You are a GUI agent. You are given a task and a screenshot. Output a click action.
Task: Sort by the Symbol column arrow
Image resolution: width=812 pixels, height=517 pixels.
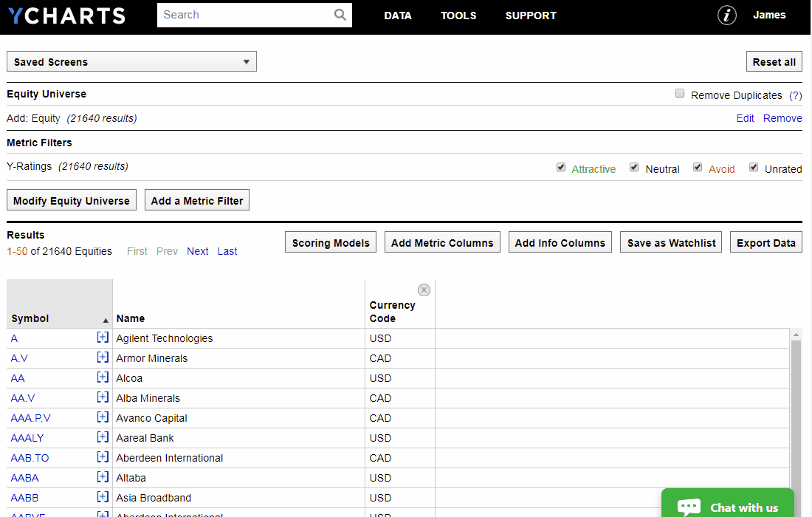click(x=106, y=321)
